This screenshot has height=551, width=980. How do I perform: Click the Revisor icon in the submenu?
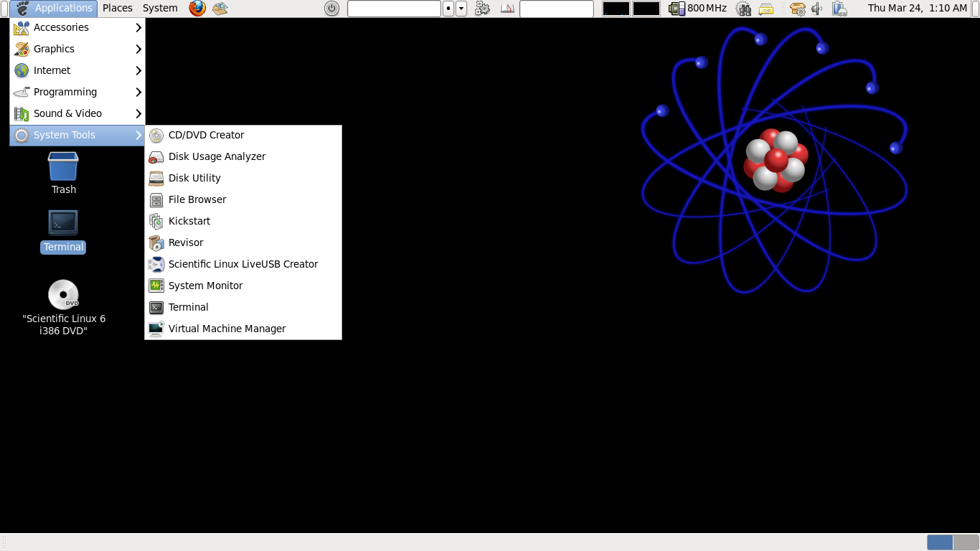tap(156, 242)
